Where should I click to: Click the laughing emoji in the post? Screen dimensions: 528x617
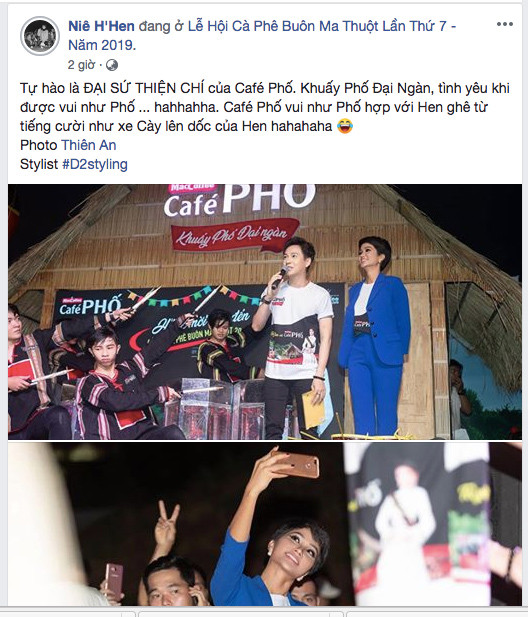[x=345, y=126]
